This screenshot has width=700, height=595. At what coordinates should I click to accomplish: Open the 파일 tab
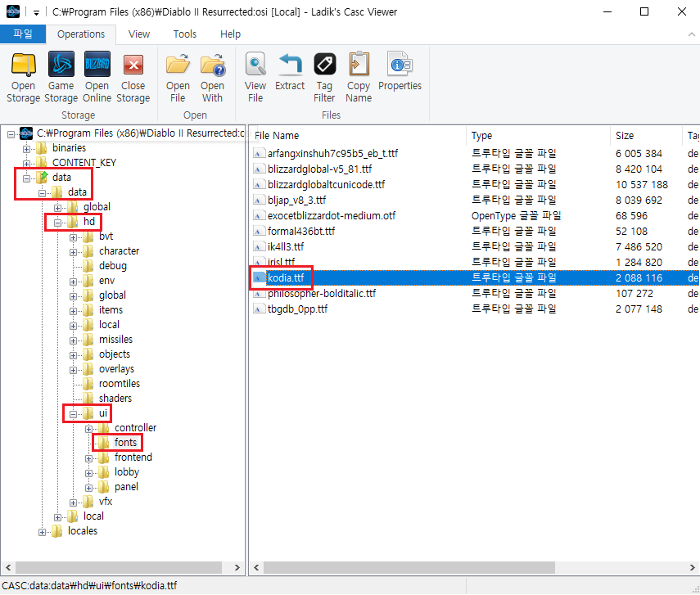[23, 34]
